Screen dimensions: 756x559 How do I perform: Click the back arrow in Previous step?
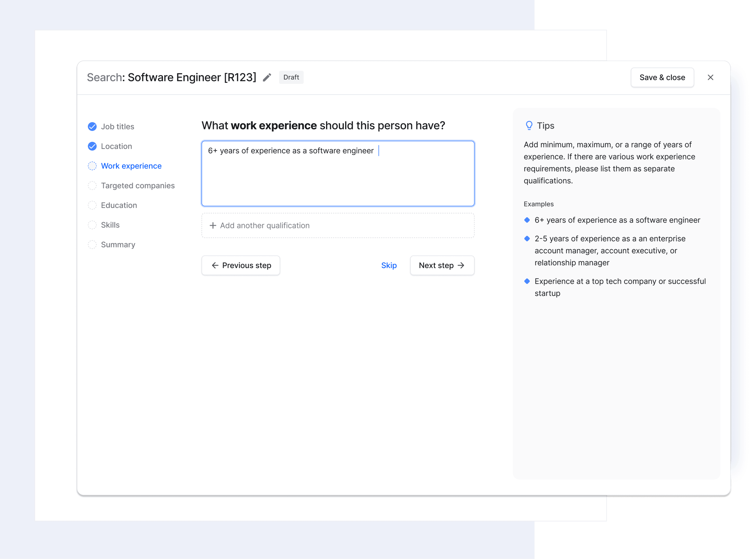click(x=215, y=265)
